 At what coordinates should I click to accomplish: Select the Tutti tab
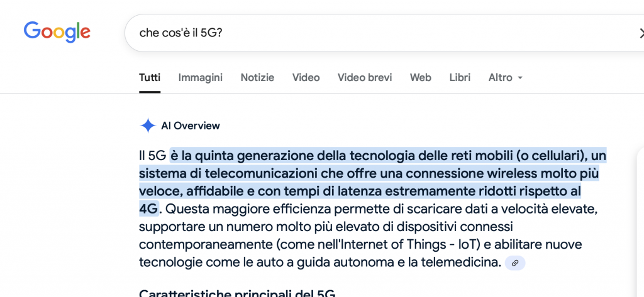[x=150, y=77]
